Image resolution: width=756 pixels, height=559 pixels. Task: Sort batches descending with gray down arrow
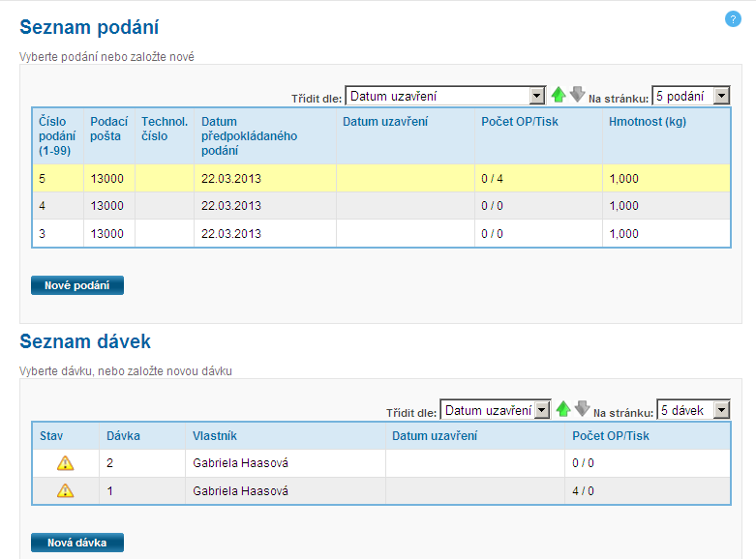pos(582,409)
